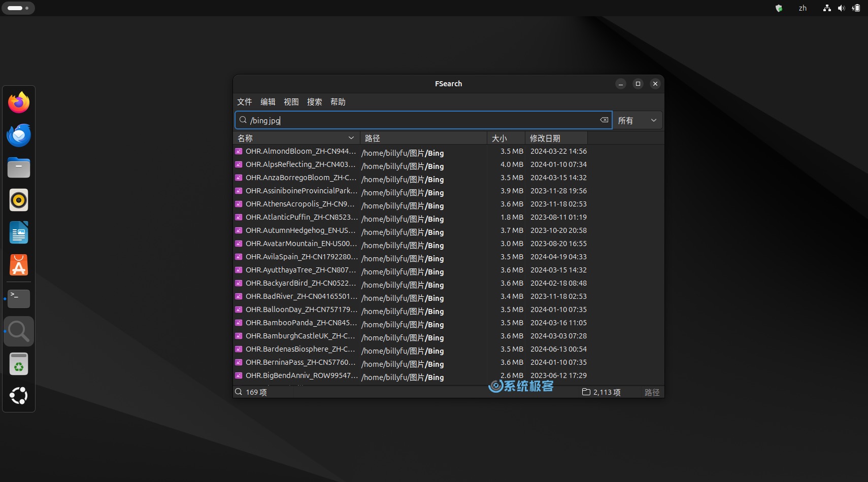Select the OHR.AyutthayaTree file row
868x482 pixels.
click(x=448, y=270)
